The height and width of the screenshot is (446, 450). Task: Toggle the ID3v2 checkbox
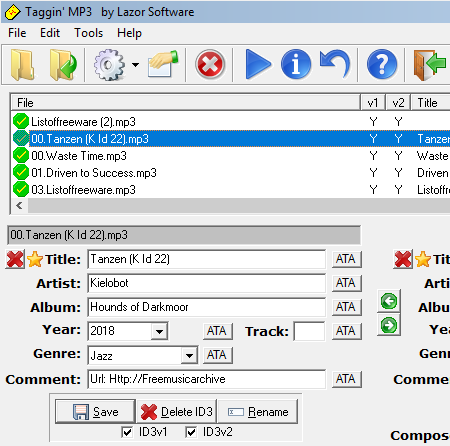[191, 432]
